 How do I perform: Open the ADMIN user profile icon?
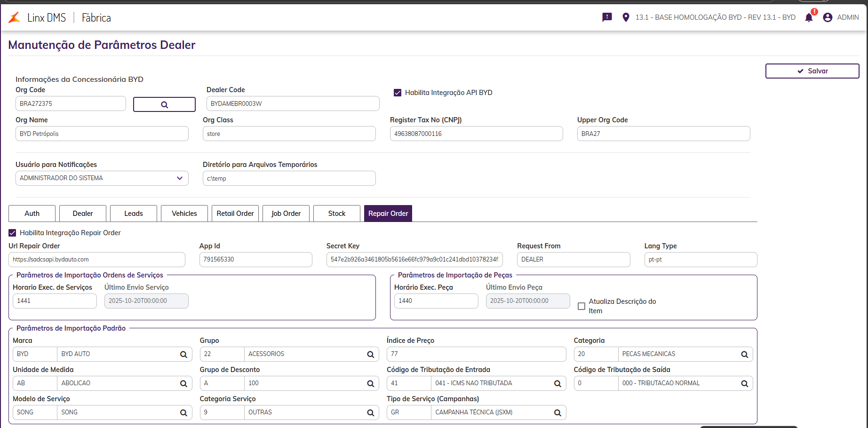point(828,17)
